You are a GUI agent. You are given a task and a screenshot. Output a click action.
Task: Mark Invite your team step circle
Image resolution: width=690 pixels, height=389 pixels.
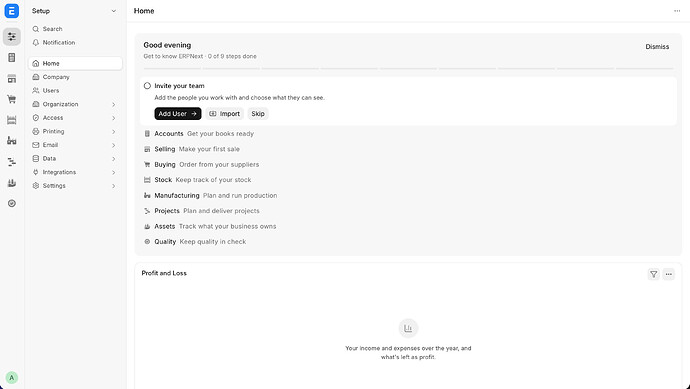[147, 86]
